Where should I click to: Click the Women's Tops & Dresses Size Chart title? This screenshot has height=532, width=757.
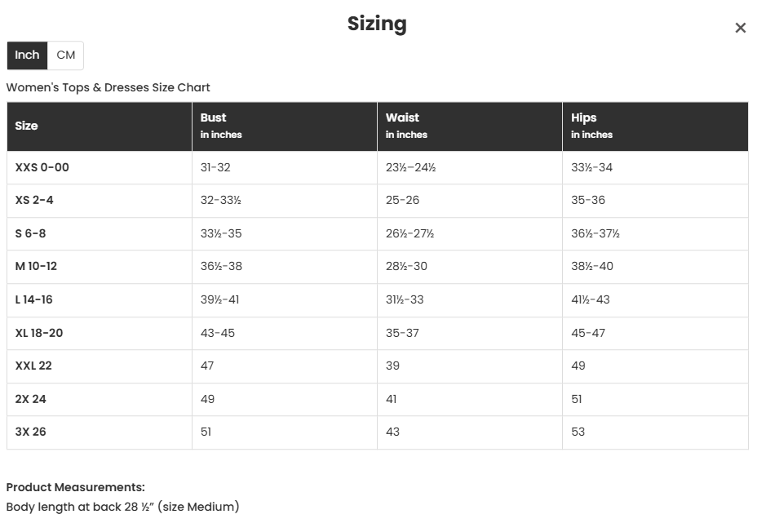(x=108, y=87)
